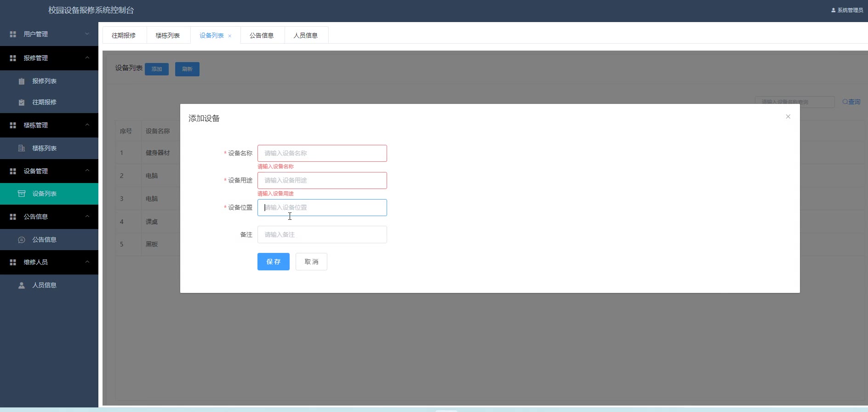Focus the 备注 input field

pyautogui.click(x=322, y=235)
